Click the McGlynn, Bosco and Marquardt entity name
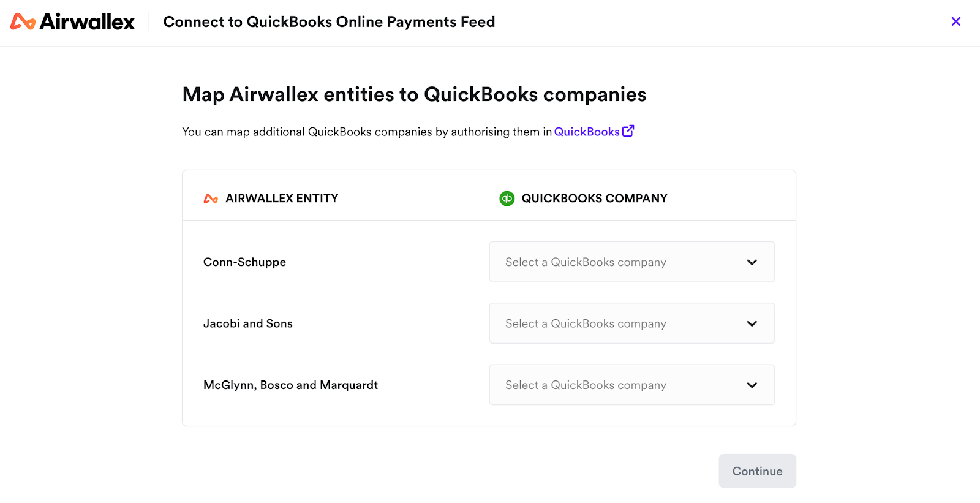Screen dimensions: 980x503 point(290,385)
